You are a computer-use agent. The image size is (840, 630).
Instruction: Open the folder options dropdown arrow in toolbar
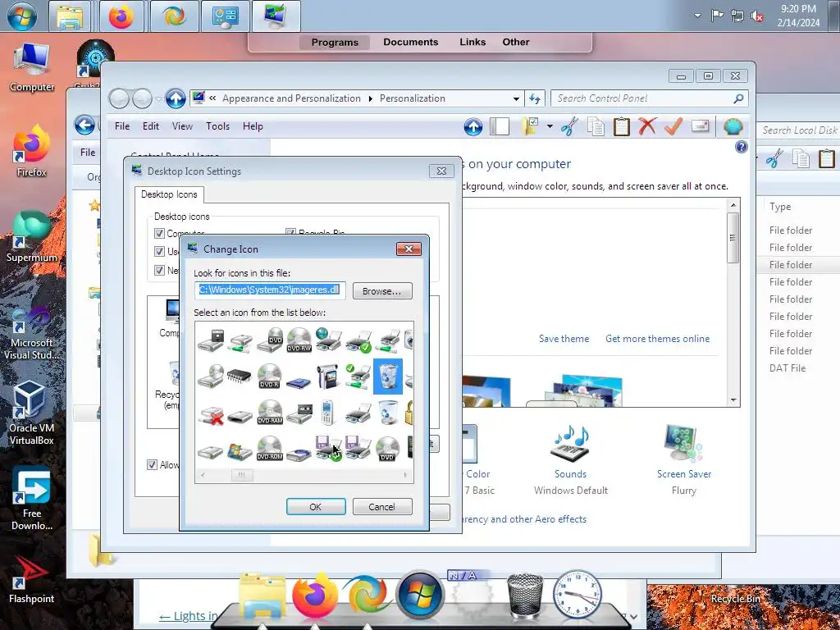coord(550,127)
